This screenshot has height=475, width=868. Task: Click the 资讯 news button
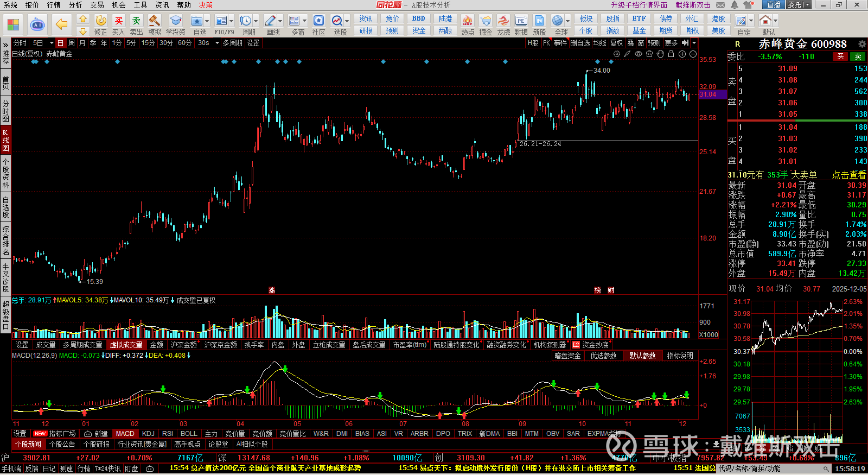point(366,18)
